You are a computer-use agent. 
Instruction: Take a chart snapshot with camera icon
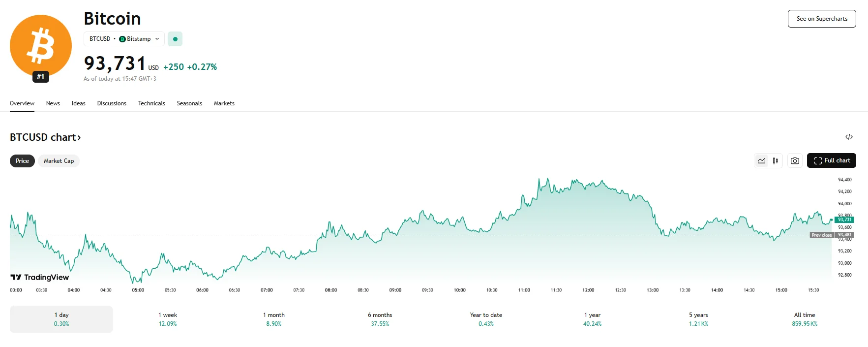795,161
